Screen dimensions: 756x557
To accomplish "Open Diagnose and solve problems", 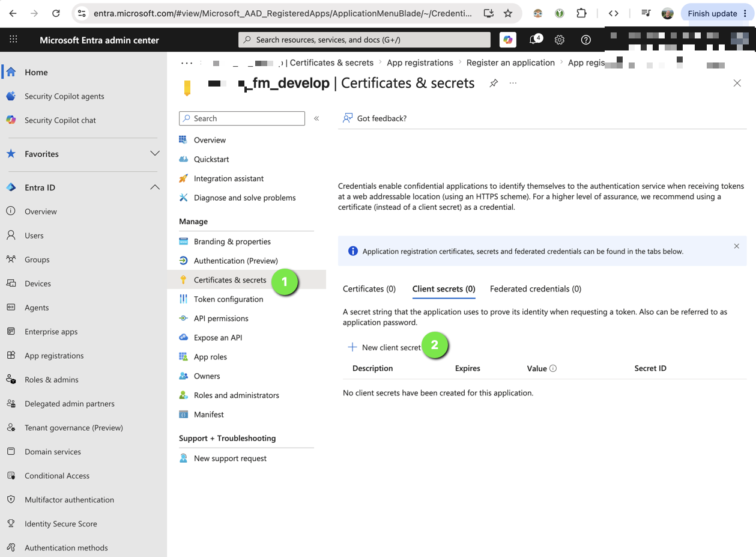I will [246, 198].
